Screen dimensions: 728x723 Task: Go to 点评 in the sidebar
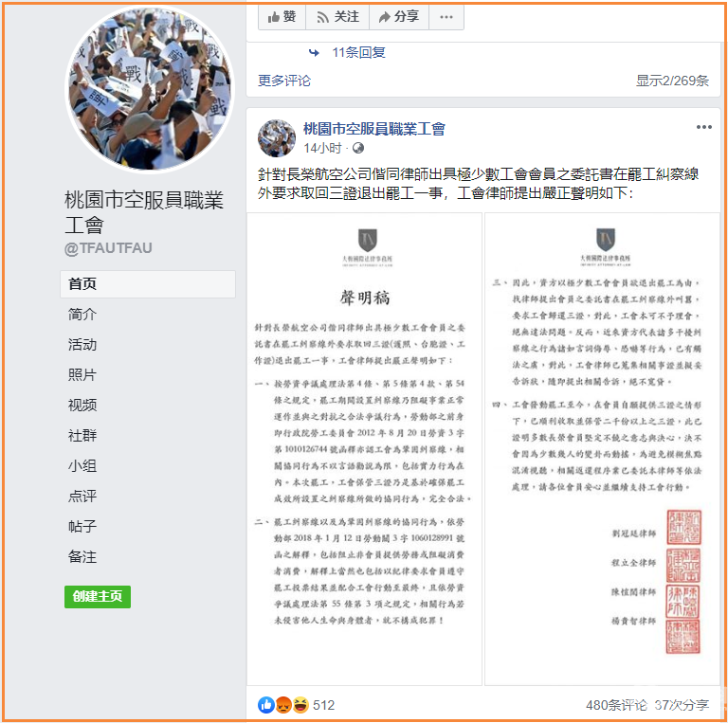(82, 497)
